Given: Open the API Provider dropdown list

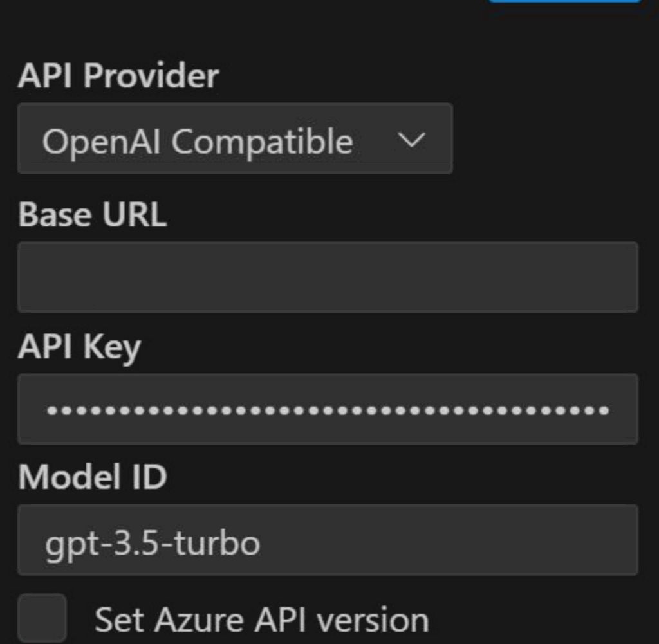Looking at the screenshot, I should coord(235,139).
